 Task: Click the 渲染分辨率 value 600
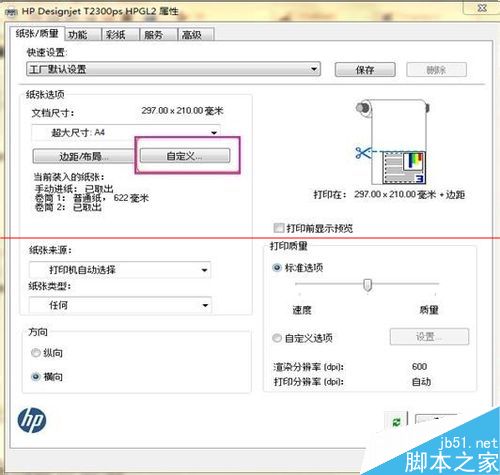(x=419, y=367)
